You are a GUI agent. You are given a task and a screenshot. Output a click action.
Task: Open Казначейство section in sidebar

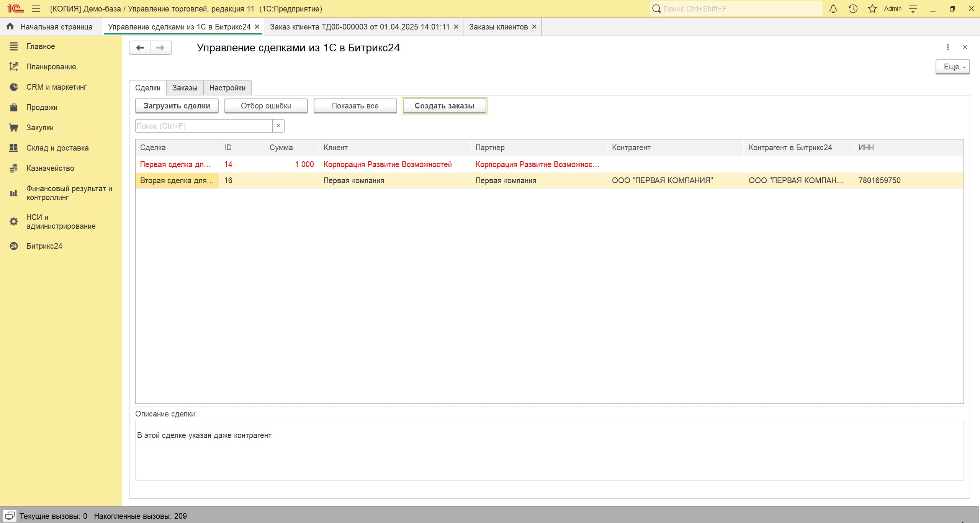pyautogui.click(x=50, y=168)
